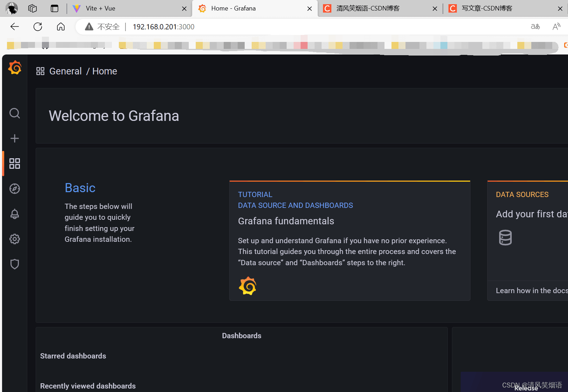Click the Starred dashboards label
Screen dimensions: 568x392
[73, 356]
